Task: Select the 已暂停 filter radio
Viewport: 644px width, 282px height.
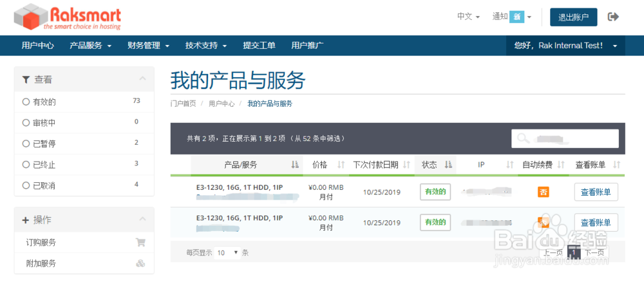Action: tap(26, 144)
